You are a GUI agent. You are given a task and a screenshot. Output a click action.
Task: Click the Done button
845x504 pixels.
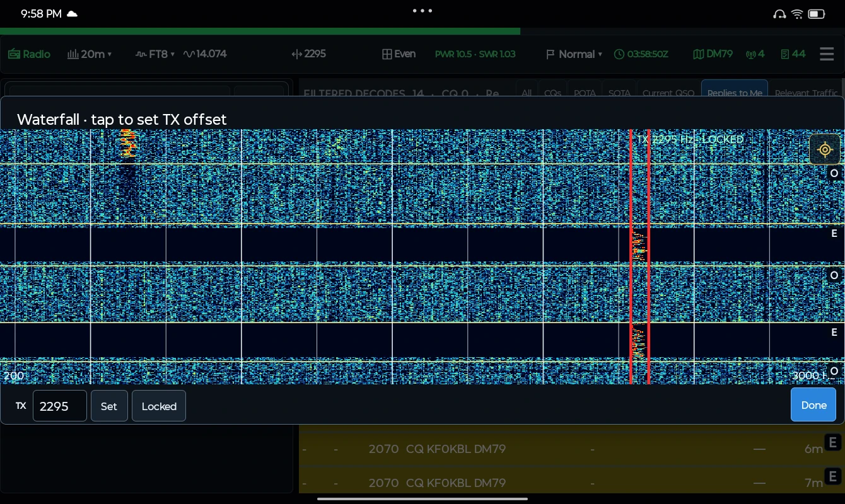(x=813, y=405)
